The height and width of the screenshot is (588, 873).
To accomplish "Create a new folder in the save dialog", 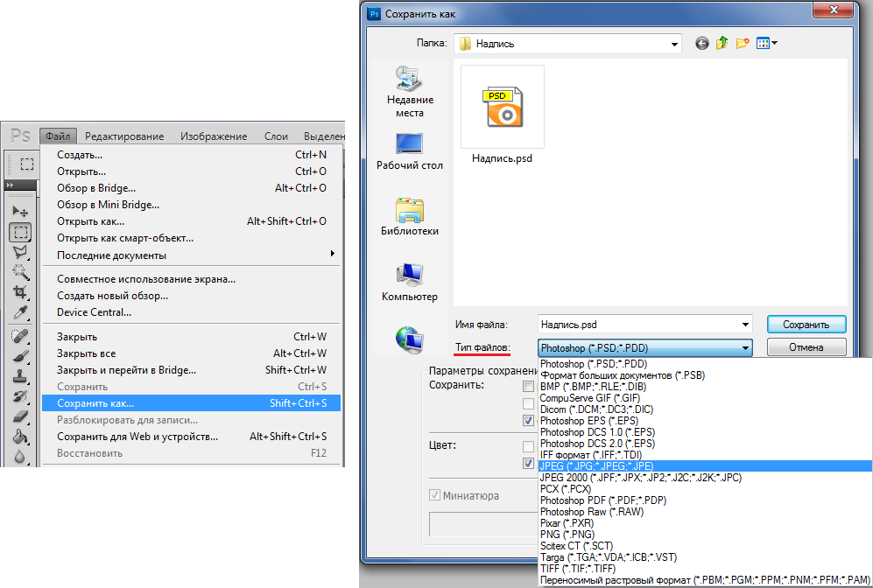I will point(743,43).
